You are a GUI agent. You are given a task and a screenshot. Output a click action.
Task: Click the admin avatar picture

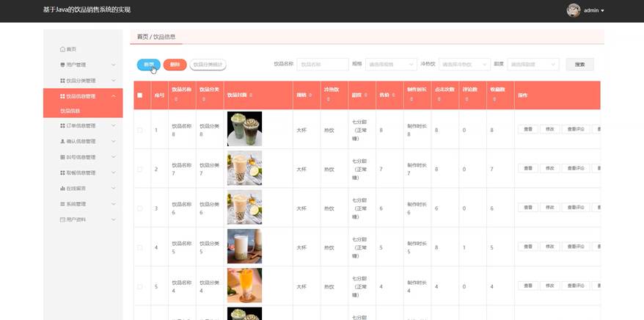pos(574,11)
